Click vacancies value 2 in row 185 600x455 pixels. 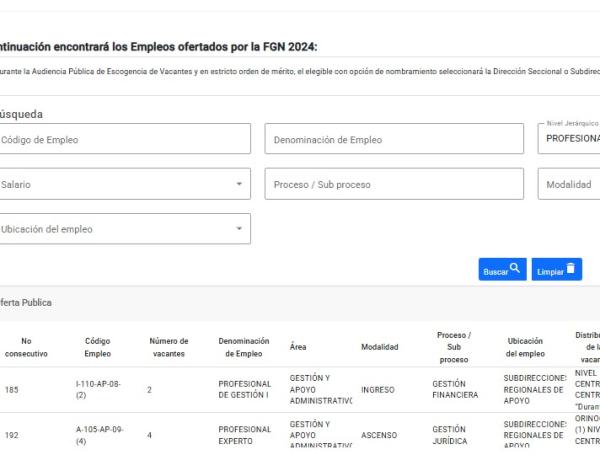tap(149, 390)
